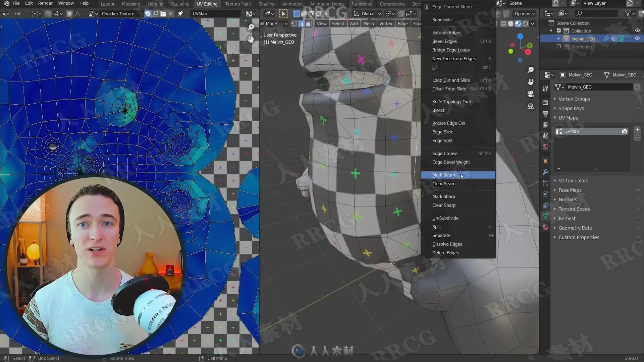Expand Melvin_GEO tree item in outliner
Viewport: 644px width, 362px height.
click(559, 39)
